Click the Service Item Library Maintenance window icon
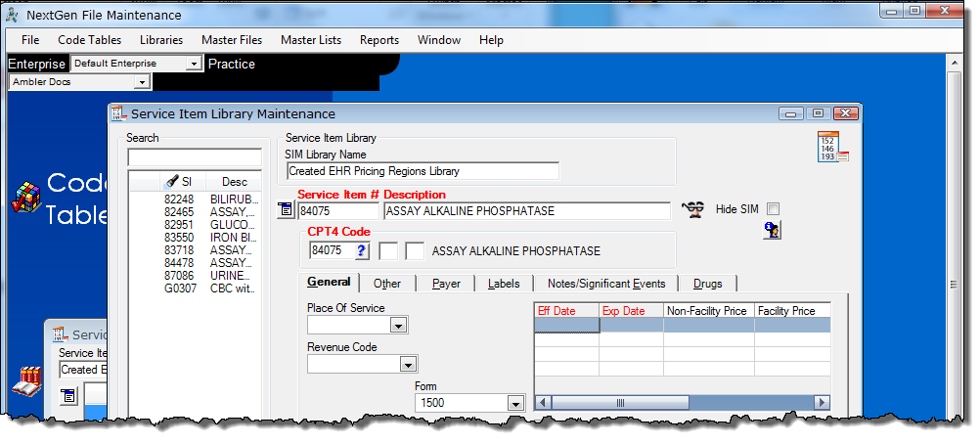The height and width of the screenshot is (444, 980). (118, 113)
